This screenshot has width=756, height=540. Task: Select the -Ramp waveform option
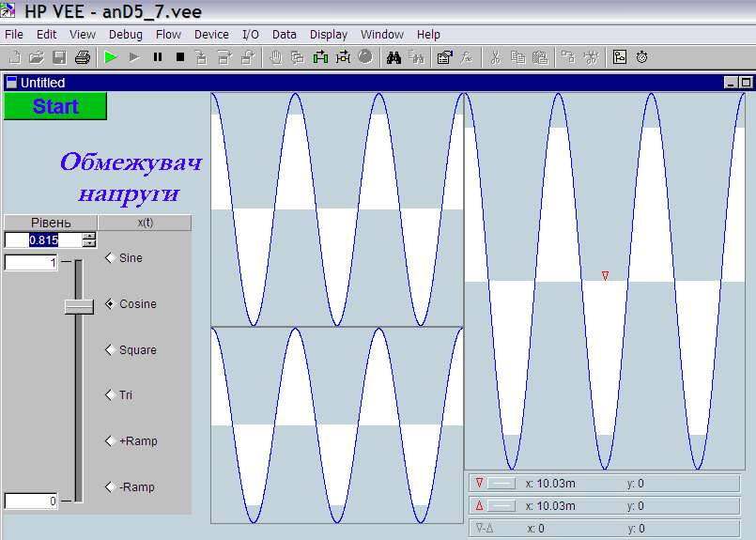click(x=130, y=487)
